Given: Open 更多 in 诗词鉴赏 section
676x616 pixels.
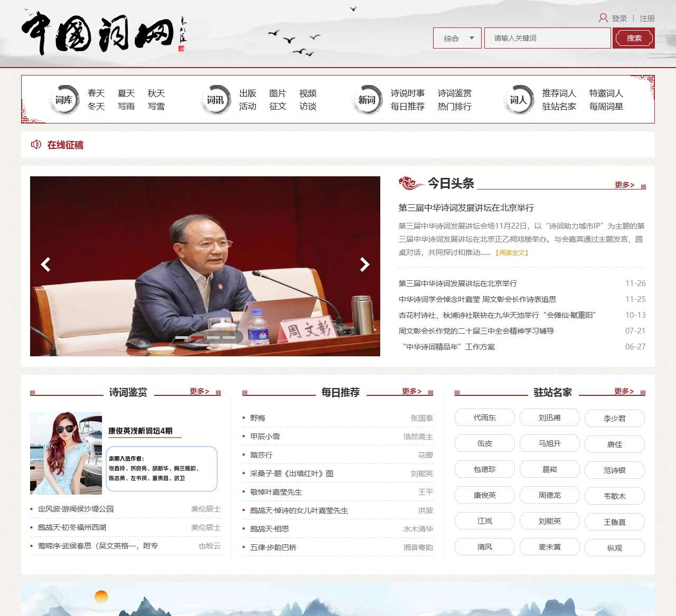Looking at the screenshot, I should pos(200,391).
